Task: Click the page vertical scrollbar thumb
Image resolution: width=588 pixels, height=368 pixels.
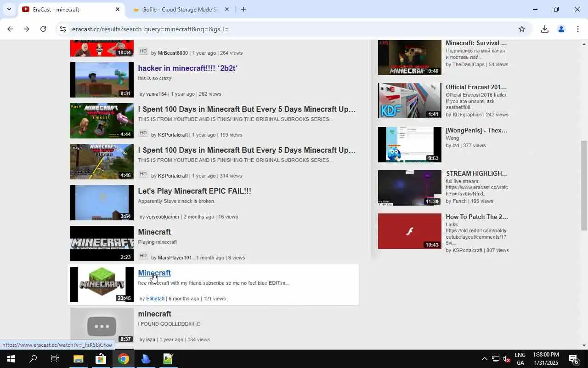Action: tap(584, 185)
